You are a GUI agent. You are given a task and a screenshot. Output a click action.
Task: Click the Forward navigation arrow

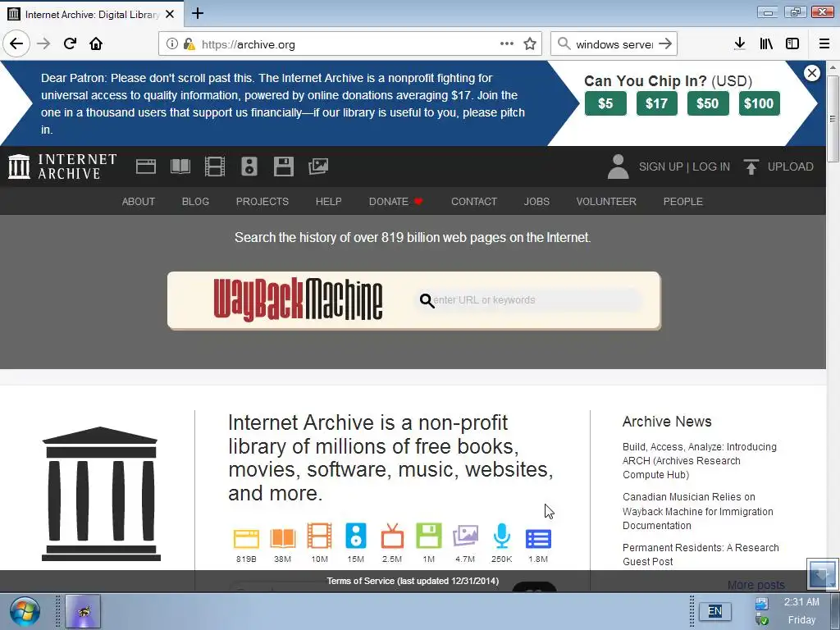coord(43,43)
